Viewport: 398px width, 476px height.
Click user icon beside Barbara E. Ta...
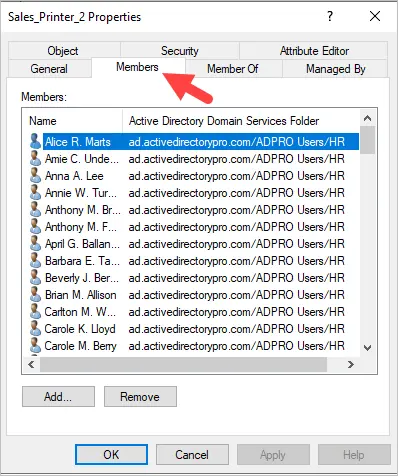click(x=35, y=260)
